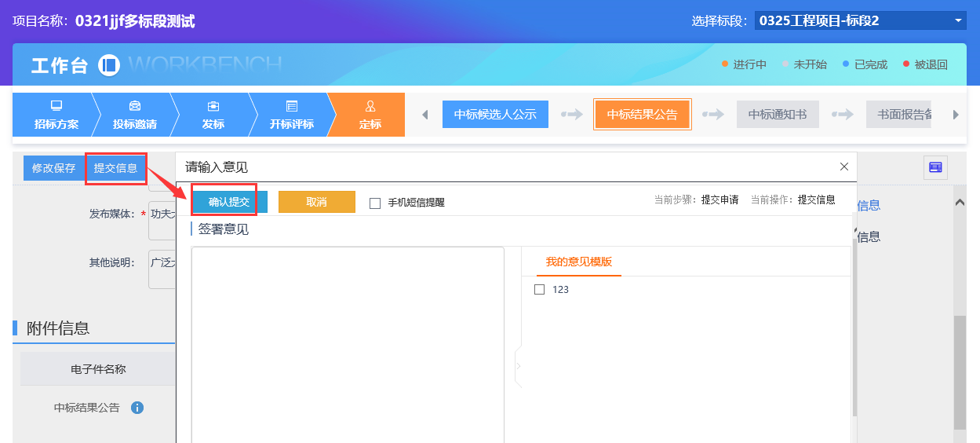This screenshot has height=443, width=980.
Task: Close the 请输入意见 dialog
Action: [844, 167]
